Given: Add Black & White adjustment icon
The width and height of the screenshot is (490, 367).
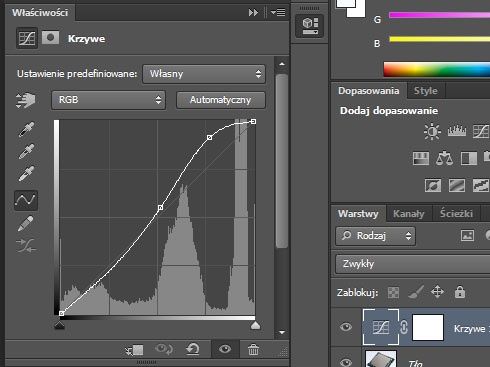Looking at the screenshot, I should click(469, 159).
